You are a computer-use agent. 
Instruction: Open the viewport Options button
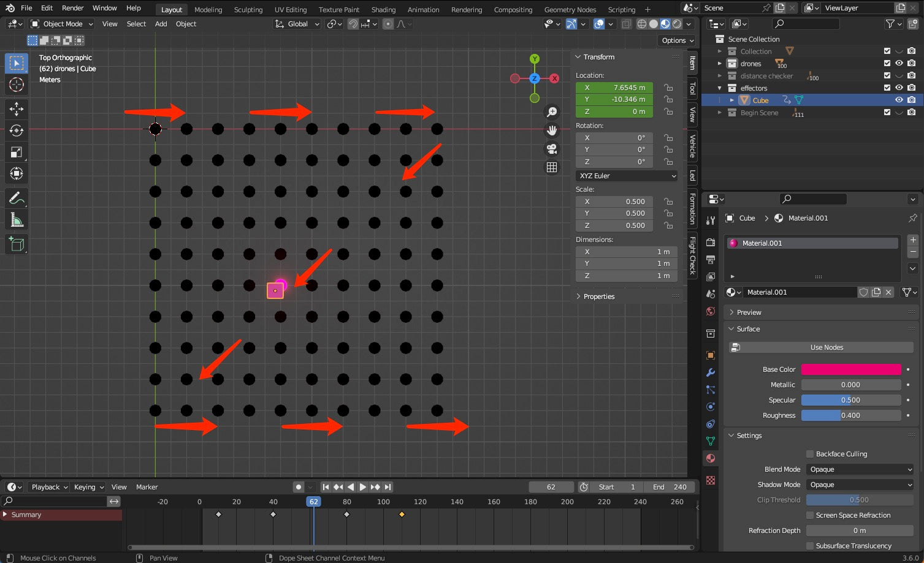[x=678, y=40]
